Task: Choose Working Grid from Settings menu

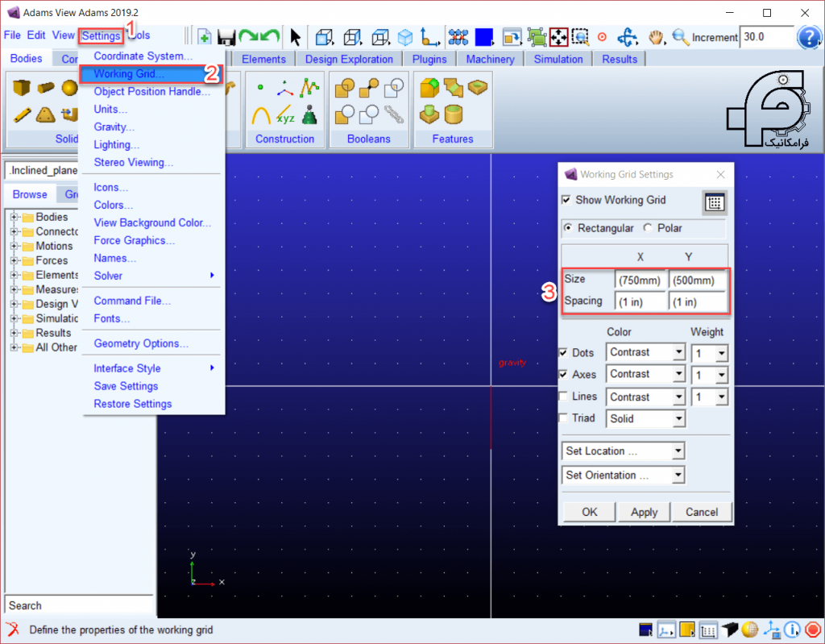Action: [x=151, y=73]
